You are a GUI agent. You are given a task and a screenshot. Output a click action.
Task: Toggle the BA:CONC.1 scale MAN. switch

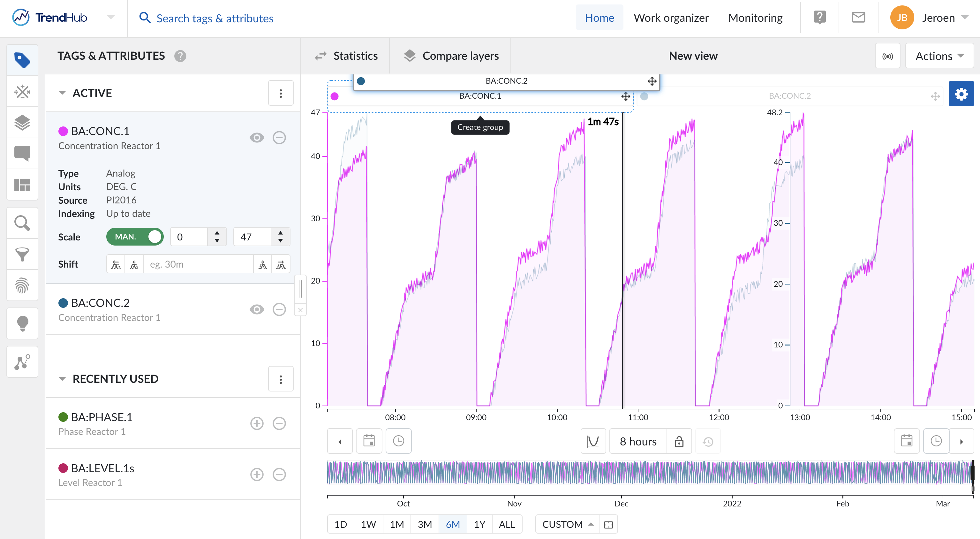tap(135, 237)
